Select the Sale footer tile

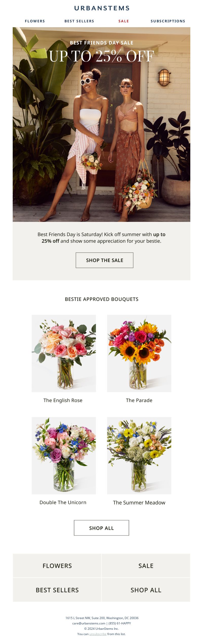[146, 566]
